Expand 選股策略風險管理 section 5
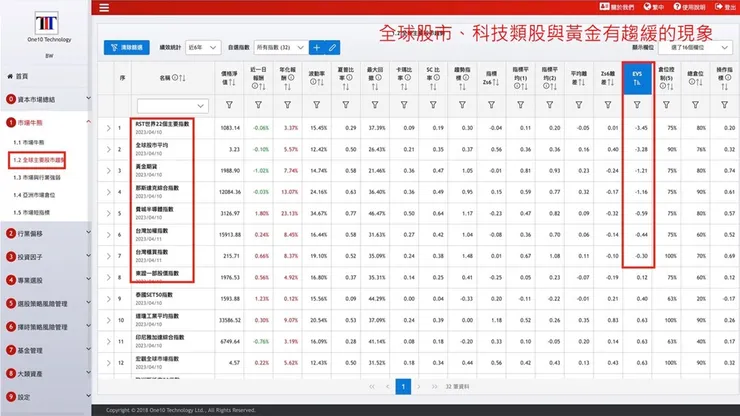740x416 pixels. (x=46, y=304)
